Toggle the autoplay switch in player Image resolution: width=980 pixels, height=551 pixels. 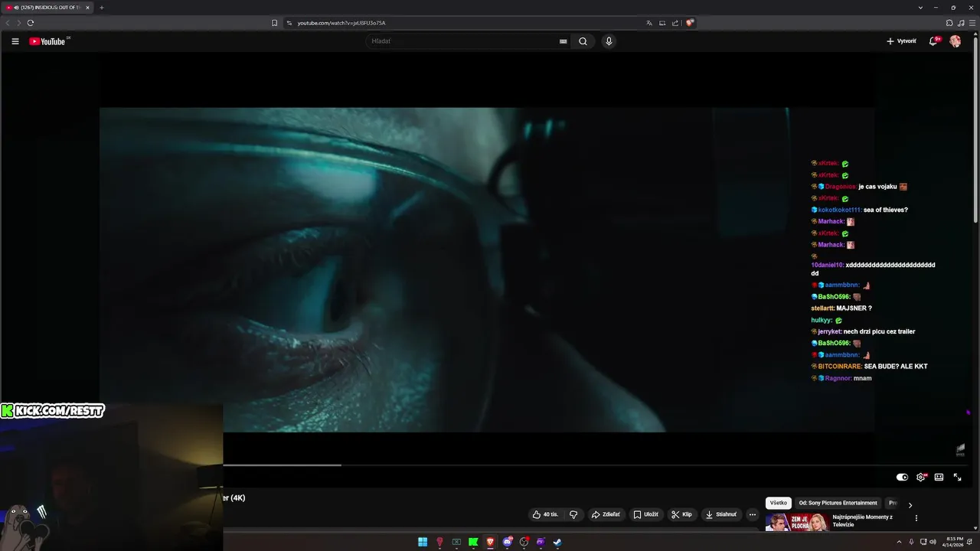point(903,477)
